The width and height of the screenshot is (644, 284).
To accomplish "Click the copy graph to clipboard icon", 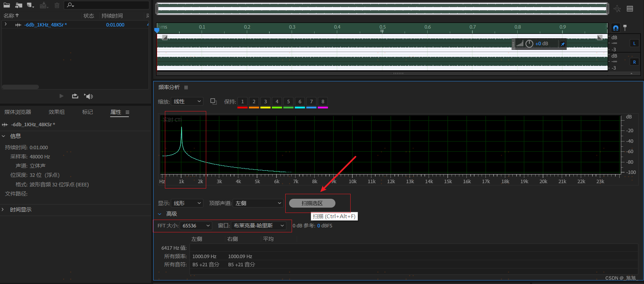I will (x=214, y=102).
